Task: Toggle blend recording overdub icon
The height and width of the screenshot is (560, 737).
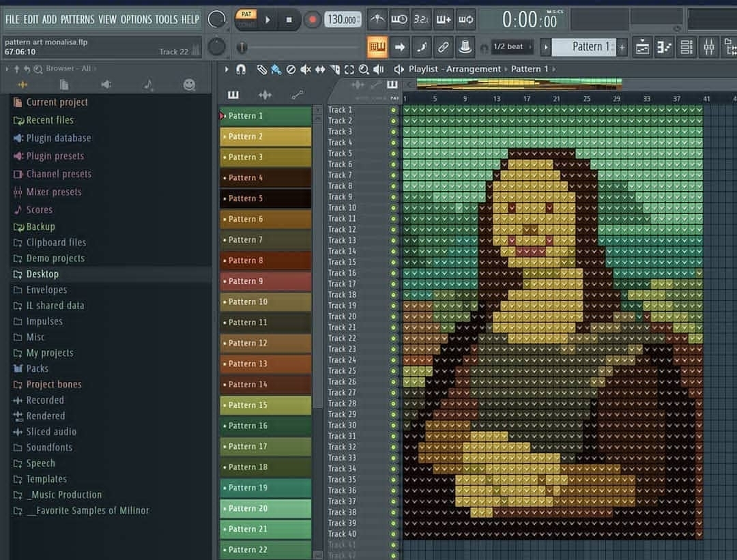Action: (444, 19)
